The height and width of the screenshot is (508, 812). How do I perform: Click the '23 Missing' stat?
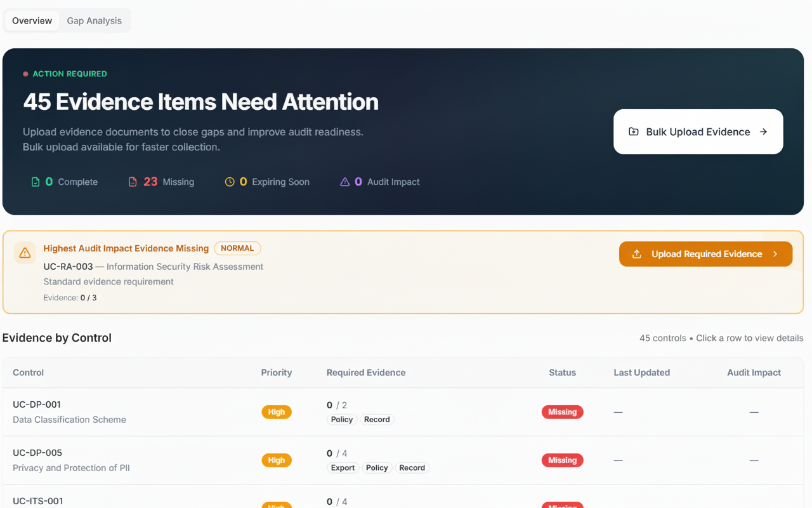[161, 182]
